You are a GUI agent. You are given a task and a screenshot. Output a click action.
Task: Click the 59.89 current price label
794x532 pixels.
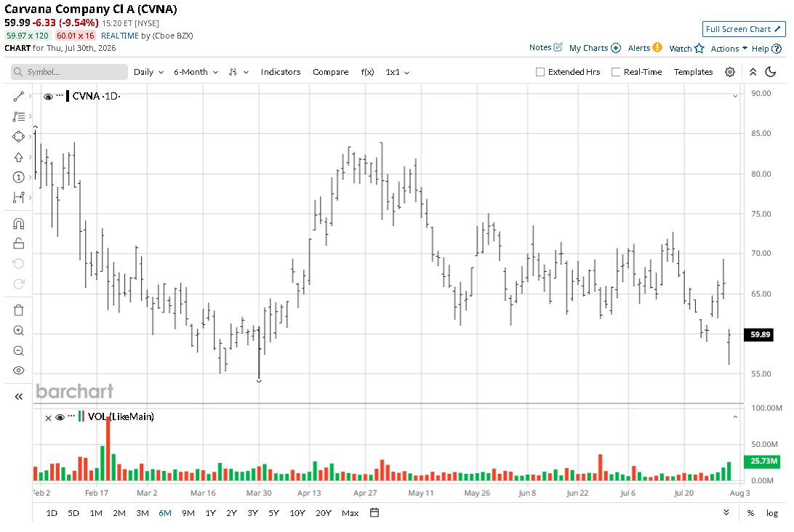pyautogui.click(x=758, y=334)
